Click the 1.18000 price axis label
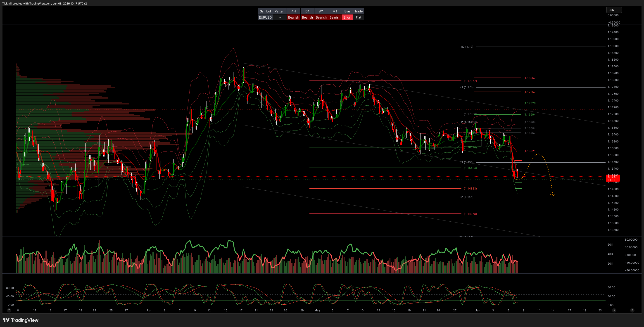The height and width of the screenshot is (327, 644). 613,80
